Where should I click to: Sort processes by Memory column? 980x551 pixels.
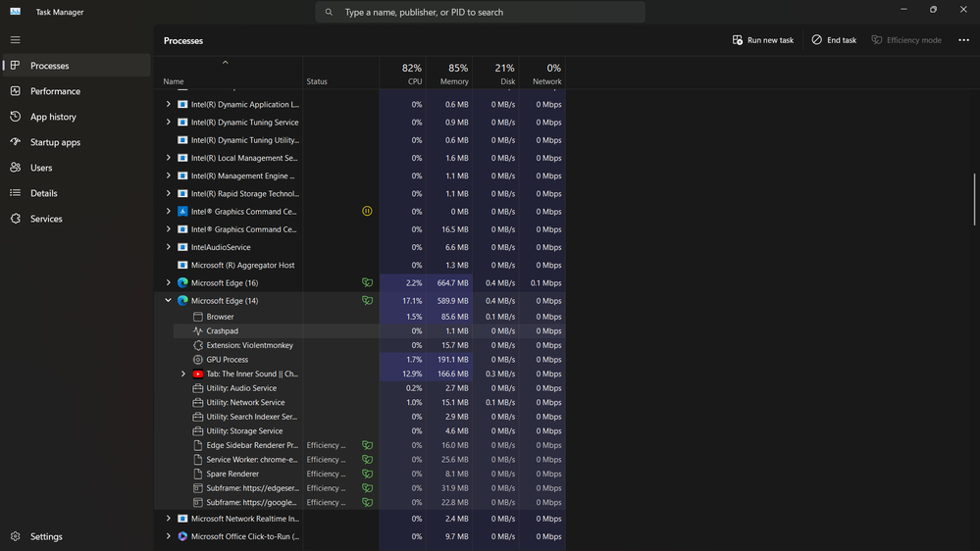point(449,74)
